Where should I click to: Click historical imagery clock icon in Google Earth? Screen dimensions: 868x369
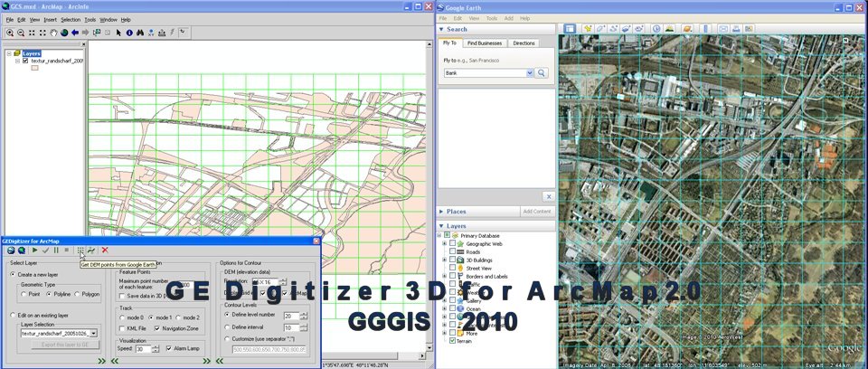tap(656, 28)
